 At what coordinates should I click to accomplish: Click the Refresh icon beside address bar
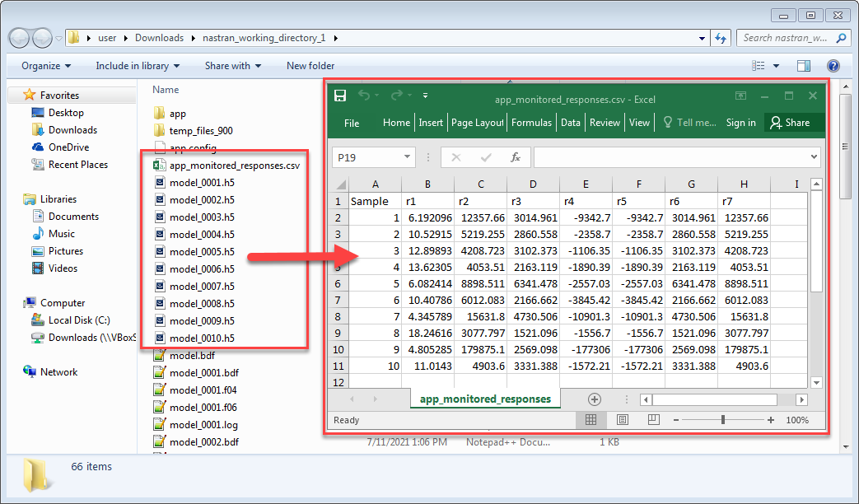[721, 39]
